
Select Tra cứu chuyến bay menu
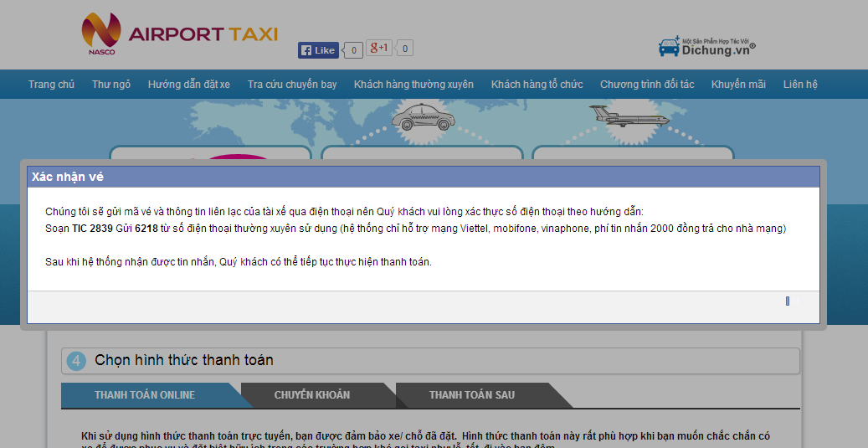click(x=292, y=85)
